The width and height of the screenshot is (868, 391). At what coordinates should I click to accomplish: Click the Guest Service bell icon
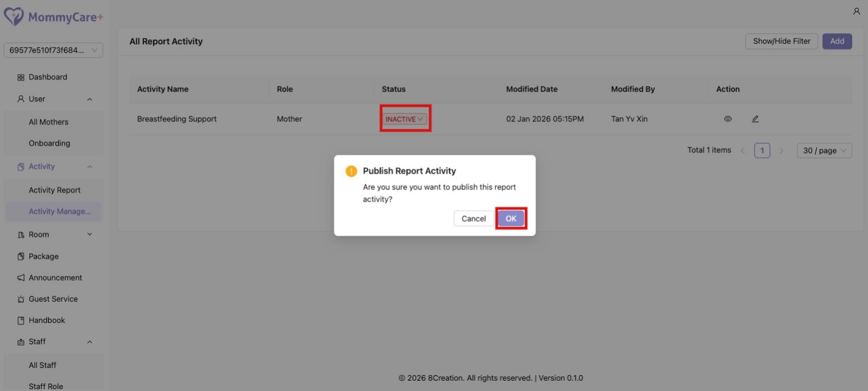pyautogui.click(x=21, y=299)
